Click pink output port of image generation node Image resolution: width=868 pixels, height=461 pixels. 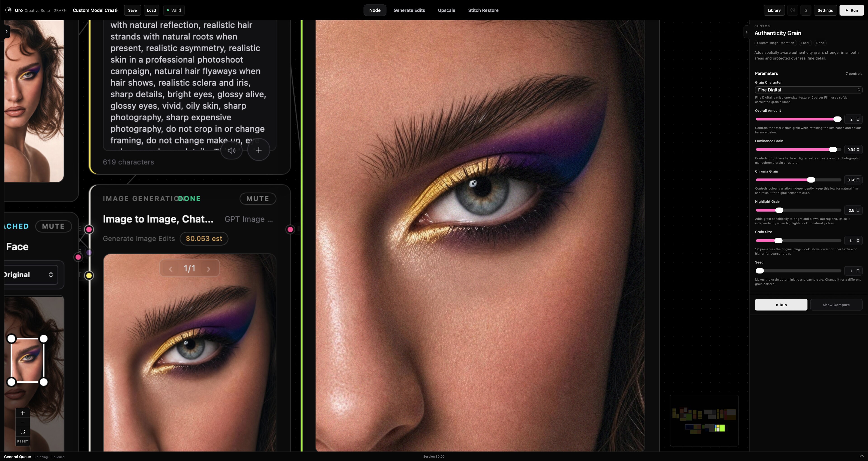tap(290, 230)
